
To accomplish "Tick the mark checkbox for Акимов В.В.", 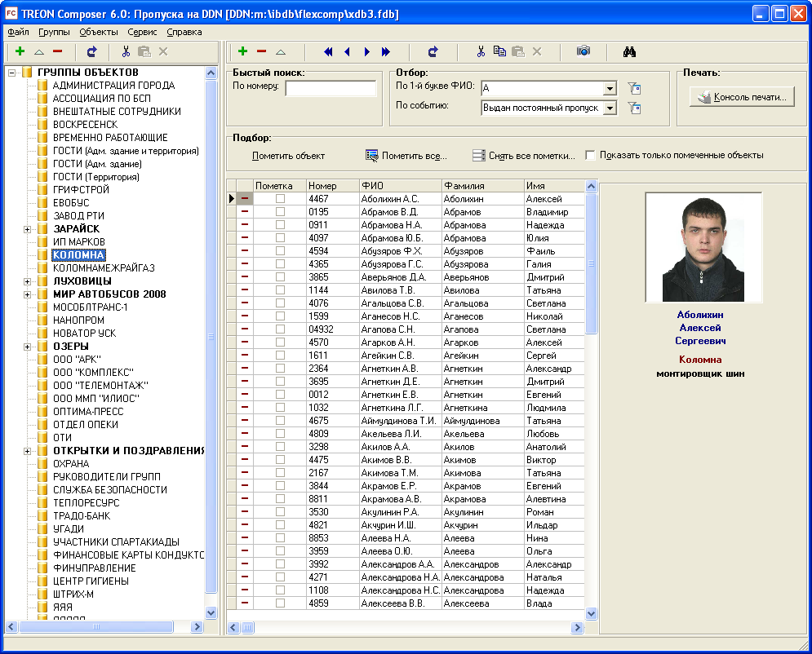I will click(280, 459).
